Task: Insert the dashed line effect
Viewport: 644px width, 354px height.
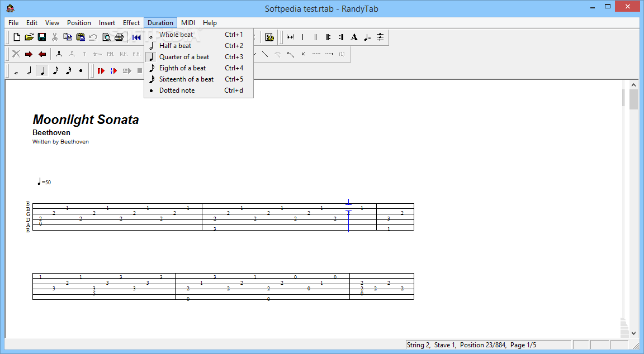Action: [x=316, y=54]
